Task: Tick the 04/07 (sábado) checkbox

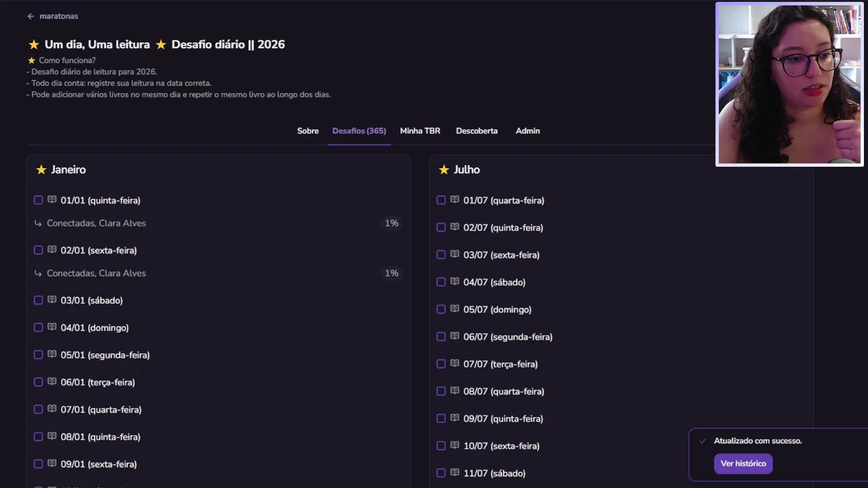Action: point(441,282)
